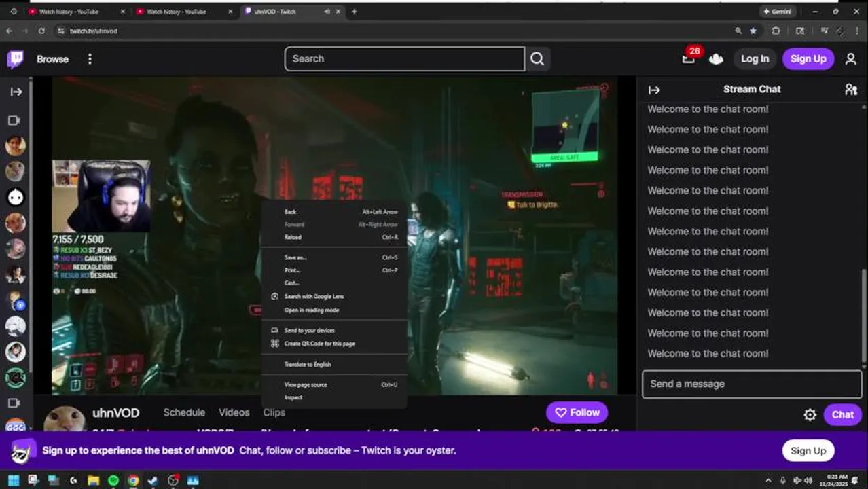Click the uhnVOD channel name
The image size is (868, 489).
click(x=115, y=413)
